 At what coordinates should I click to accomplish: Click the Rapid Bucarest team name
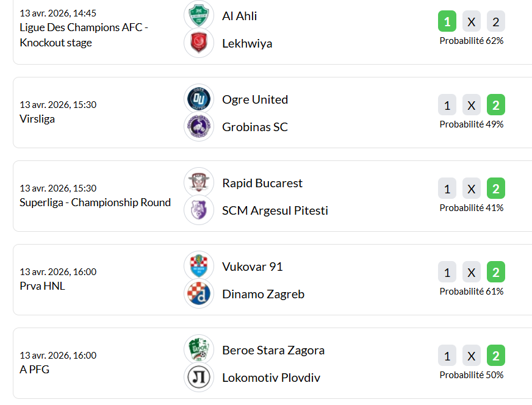coord(262,183)
